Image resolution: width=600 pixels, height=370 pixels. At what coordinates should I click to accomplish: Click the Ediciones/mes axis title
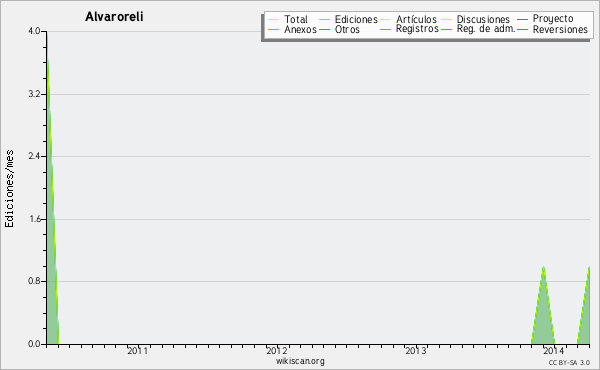(9, 189)
